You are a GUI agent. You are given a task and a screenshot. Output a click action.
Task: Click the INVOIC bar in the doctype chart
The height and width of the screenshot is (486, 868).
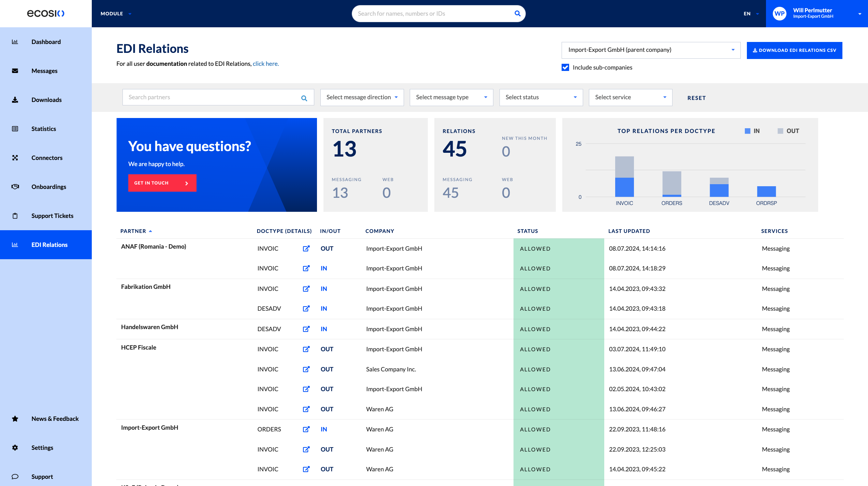(624, 177)
